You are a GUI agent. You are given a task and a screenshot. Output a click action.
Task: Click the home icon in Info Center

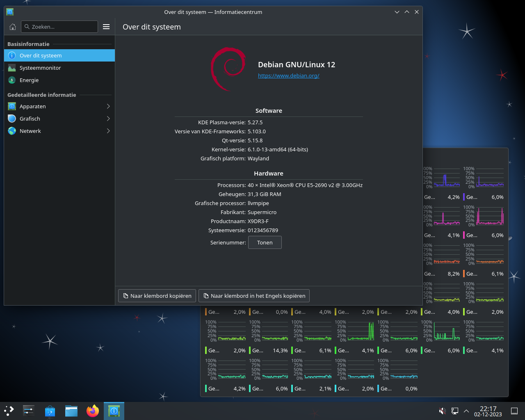(x=13, y=27)
